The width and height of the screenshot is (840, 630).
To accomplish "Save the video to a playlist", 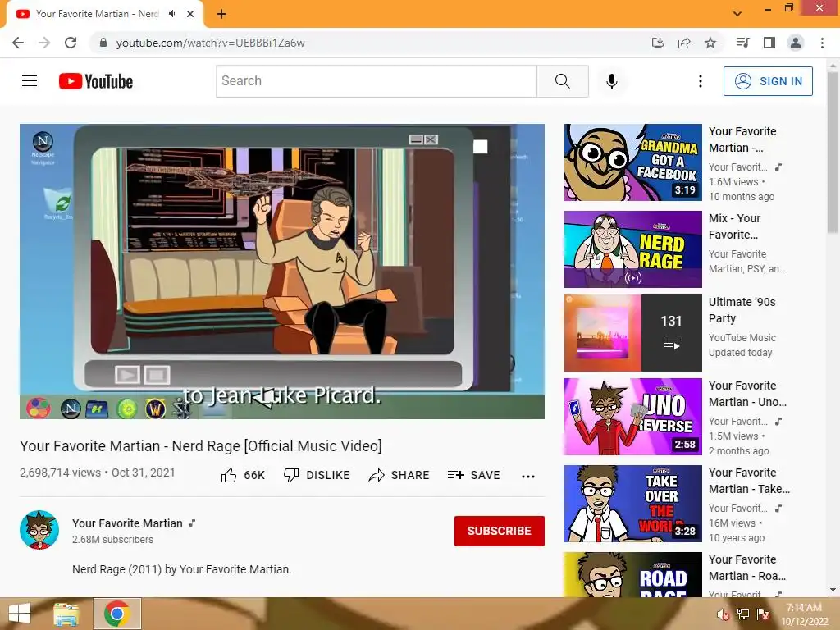I will 473,475.
